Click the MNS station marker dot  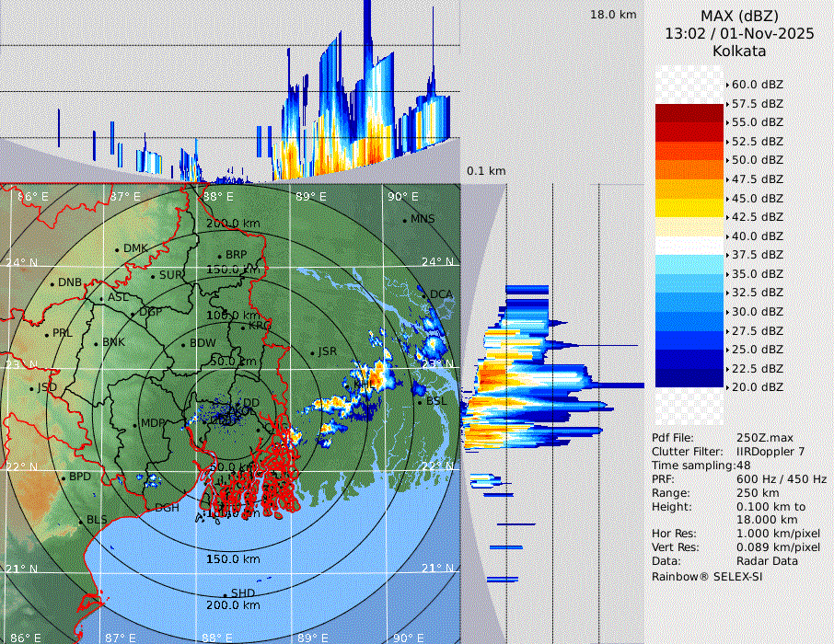coord(404,219)
